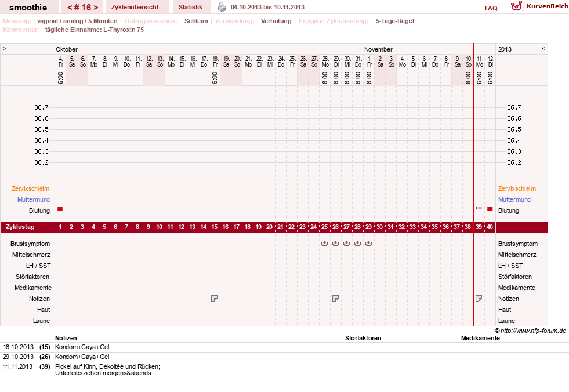
Task: Click left 'LH / SST' row label
Action: (38, 266)
